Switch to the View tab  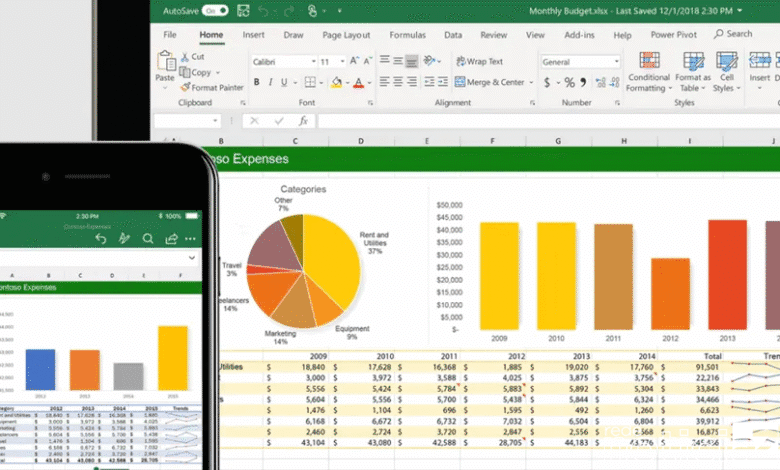pyautogui.click(x=535, y=35)
